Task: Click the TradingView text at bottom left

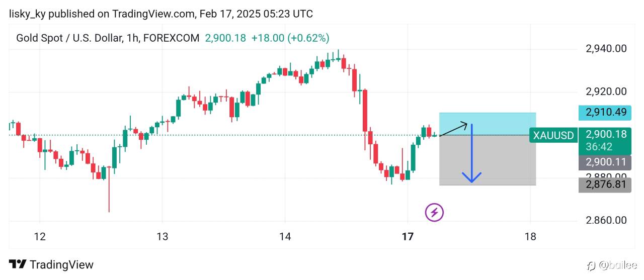Action: (x=61, y=264)
